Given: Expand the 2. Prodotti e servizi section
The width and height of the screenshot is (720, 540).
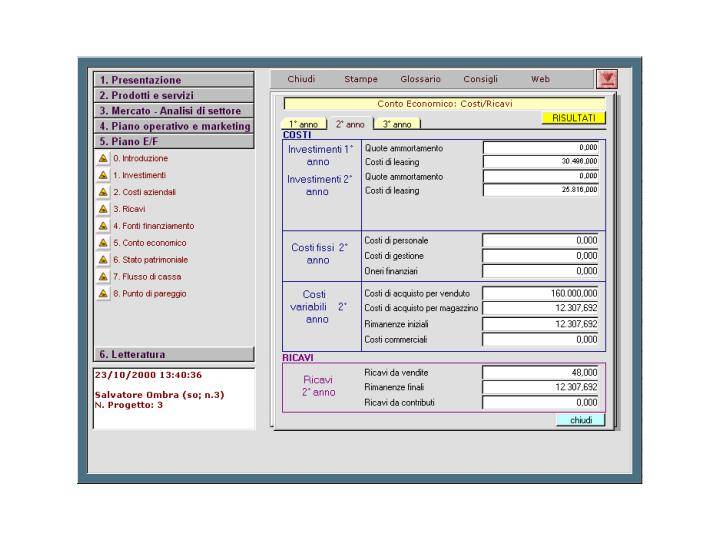Looking at the screenshot, I should (174, 95).
